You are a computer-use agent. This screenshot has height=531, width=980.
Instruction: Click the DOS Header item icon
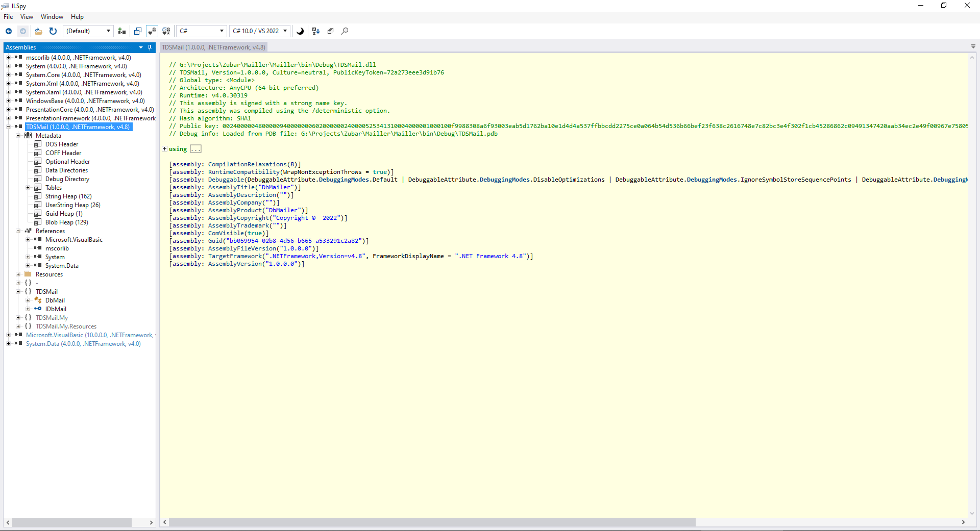(38, 144)
